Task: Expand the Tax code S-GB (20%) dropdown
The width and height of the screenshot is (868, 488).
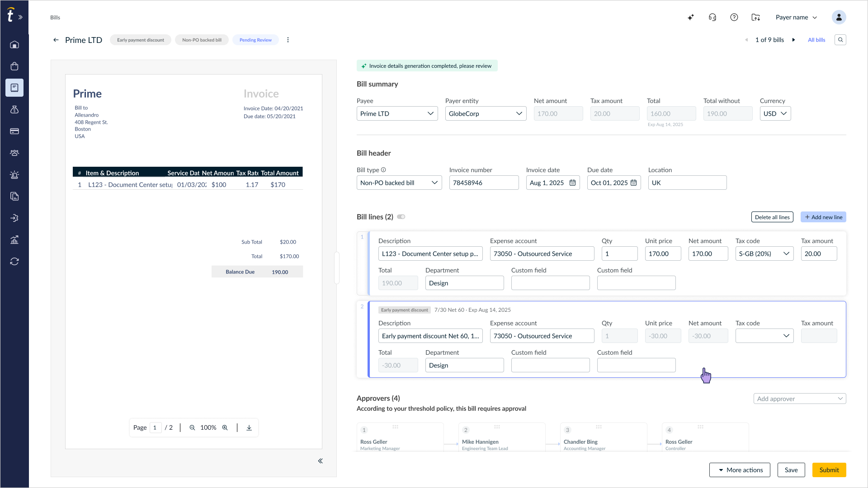Action: 764,253
